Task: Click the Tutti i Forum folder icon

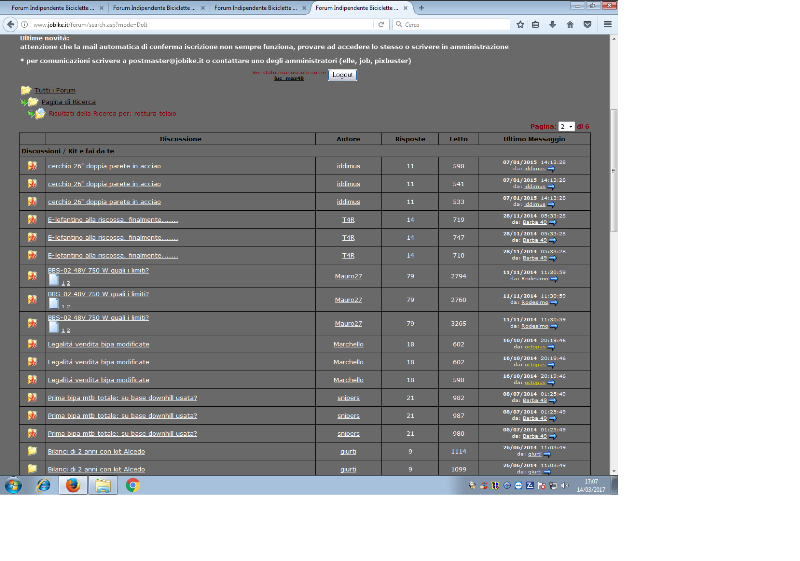Action: tap(26, 90)
